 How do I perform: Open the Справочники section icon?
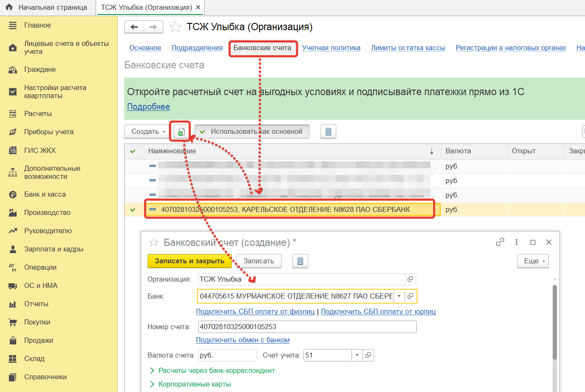click(13, 377)
